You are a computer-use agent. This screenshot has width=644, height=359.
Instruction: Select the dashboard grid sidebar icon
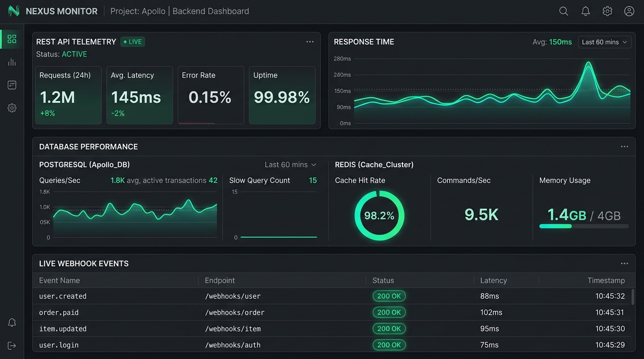coord(12,39)
